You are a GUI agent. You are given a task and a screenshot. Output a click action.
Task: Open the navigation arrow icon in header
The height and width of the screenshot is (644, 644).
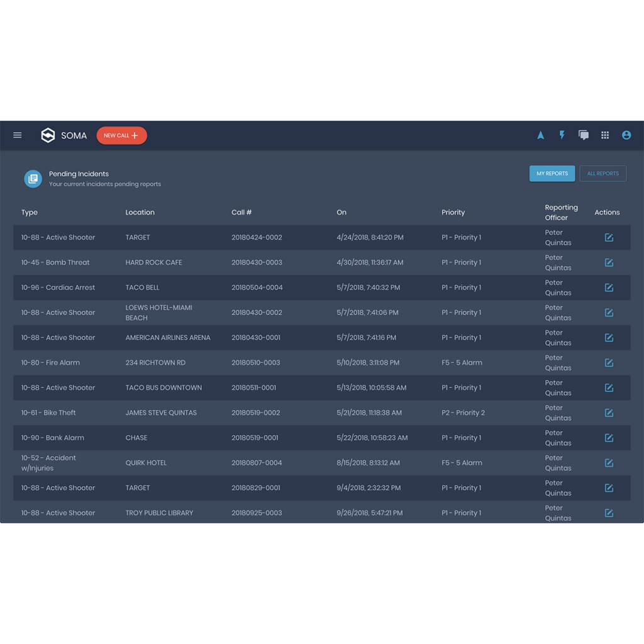click(540, 135)
